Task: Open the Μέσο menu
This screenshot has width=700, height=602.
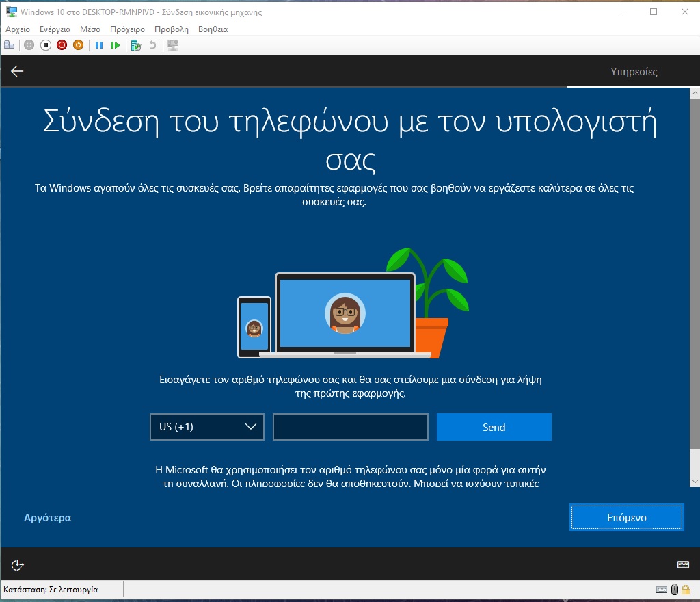Action: click(x=90, y=29)
